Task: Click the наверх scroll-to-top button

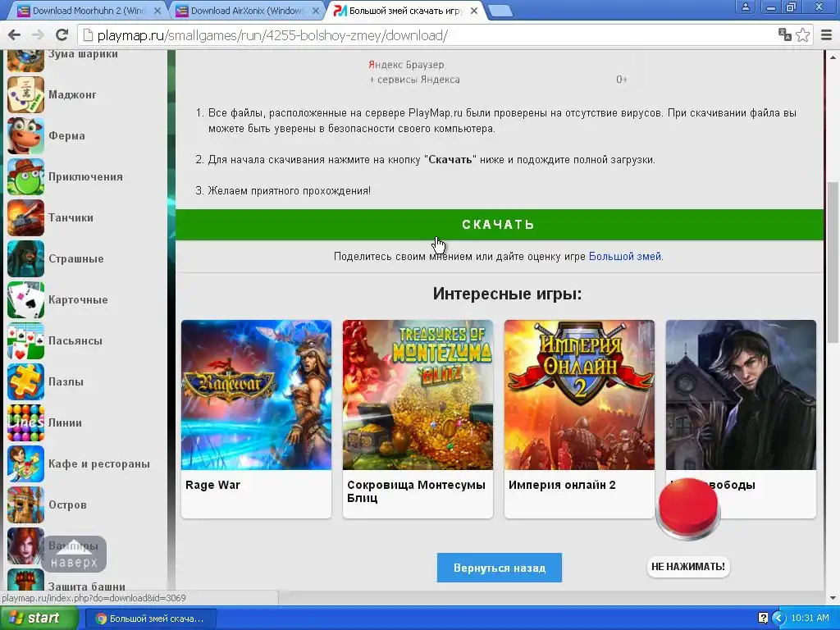Action: click(x=74, y=554)
